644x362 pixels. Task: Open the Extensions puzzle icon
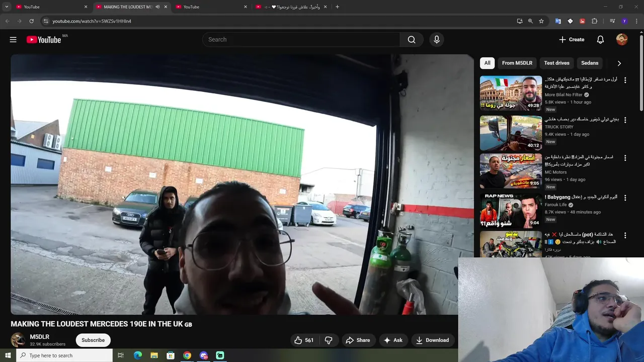(594, 21)
